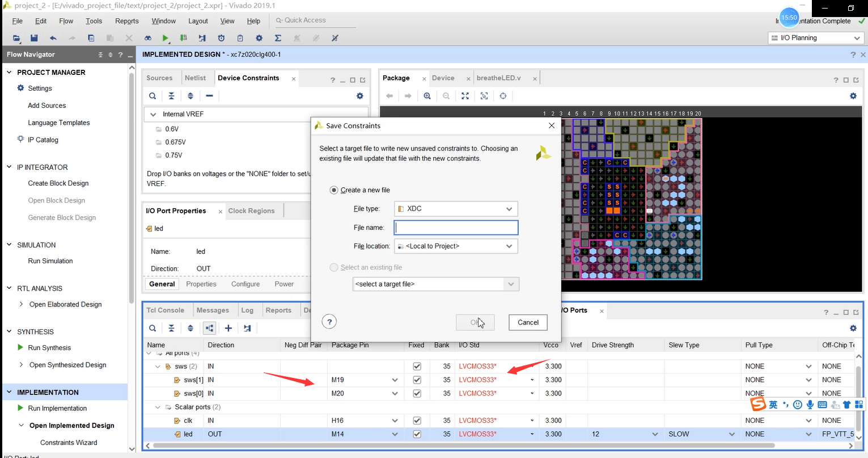Switch to the Sources tab
This screenshot has height=458, width=868.
[159, 78]
